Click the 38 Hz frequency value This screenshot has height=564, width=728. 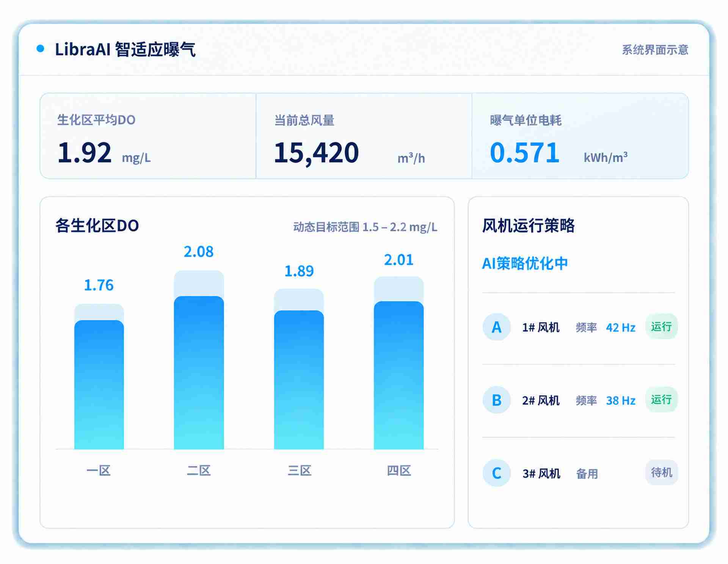(620, 400)
